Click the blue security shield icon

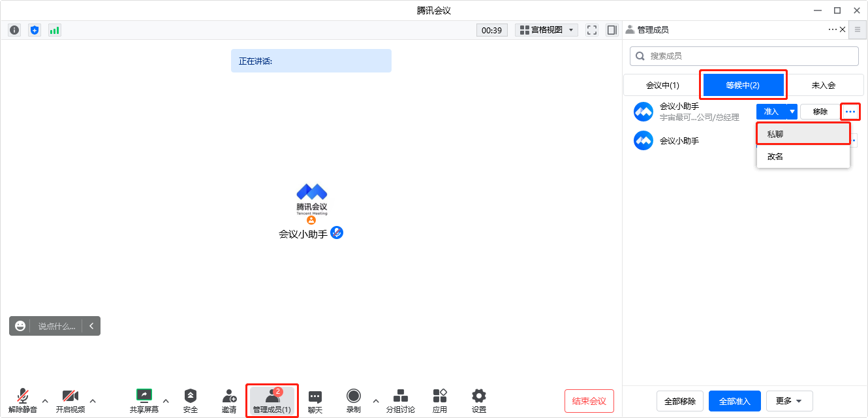coord(35,30)
